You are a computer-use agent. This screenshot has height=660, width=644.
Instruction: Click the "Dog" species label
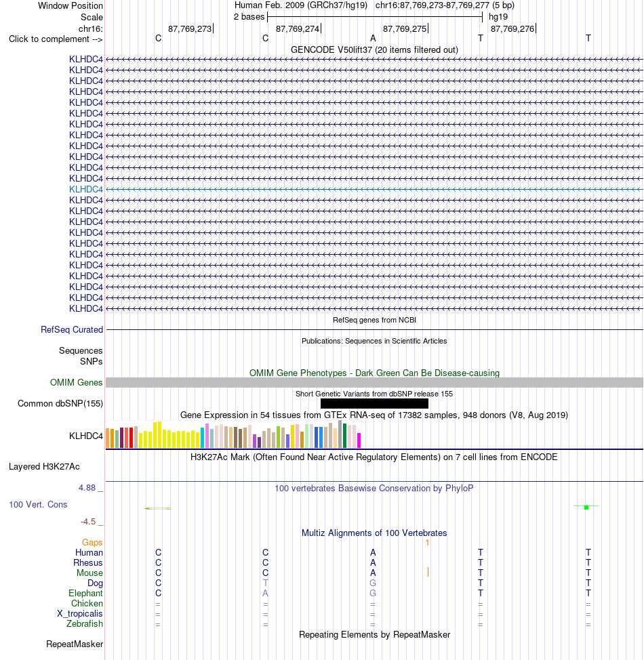[95, 583]
